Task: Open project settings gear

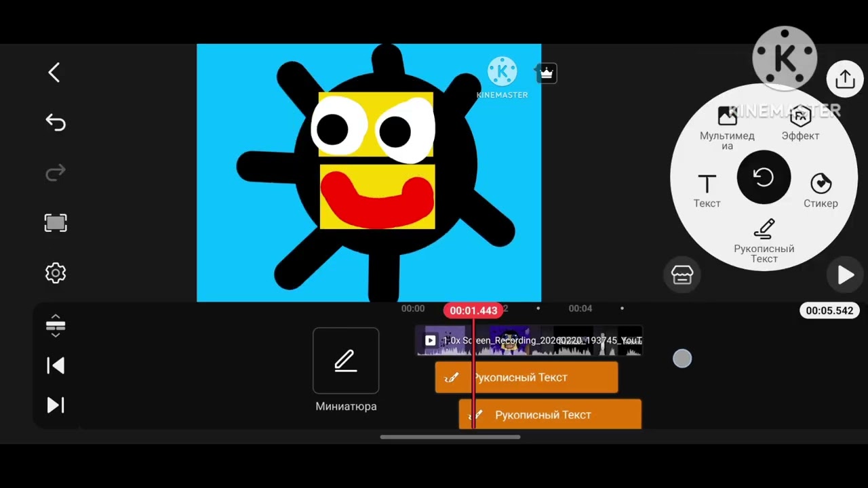Action: [x=56, y=273]
